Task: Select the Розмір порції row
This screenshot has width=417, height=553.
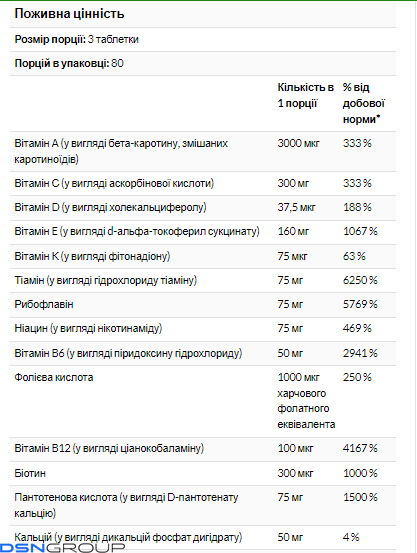Action: click(x=203, y=39)
